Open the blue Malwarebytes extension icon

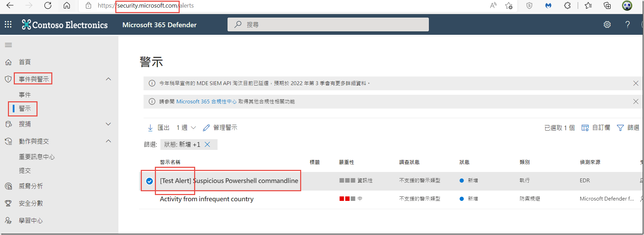pyautogui.click(x=548, y=6)
